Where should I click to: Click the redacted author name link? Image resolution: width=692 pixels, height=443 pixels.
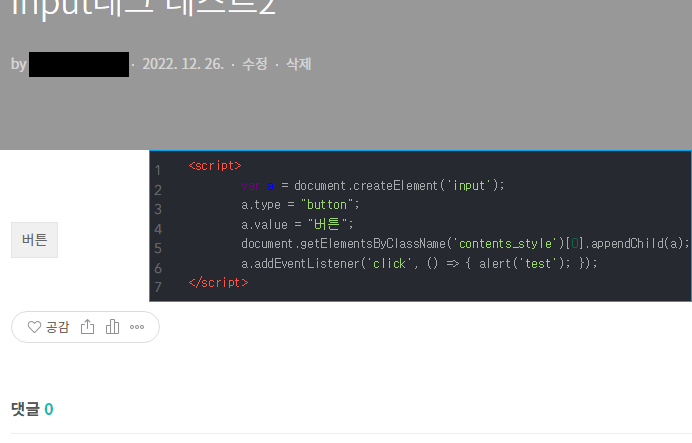[79, 64]
